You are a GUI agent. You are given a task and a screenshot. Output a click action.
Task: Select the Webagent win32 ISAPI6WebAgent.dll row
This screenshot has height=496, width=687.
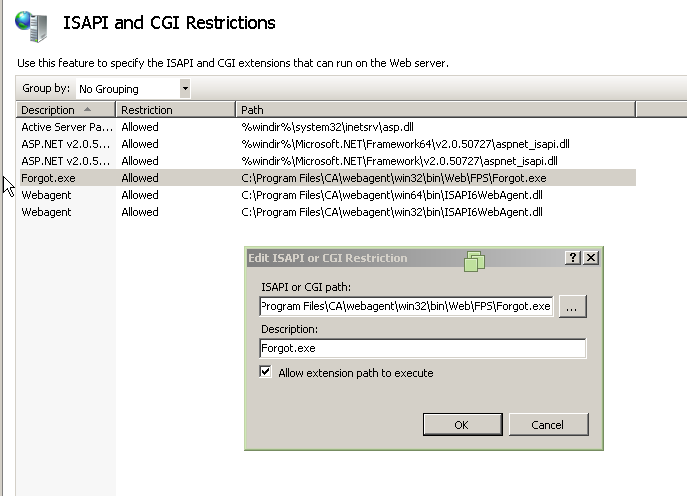pyautogui.click(x=328, y=212)
